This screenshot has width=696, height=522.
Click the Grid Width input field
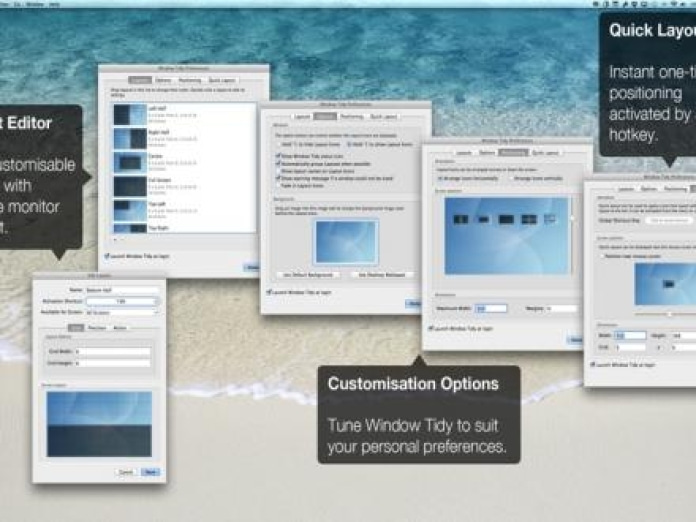pos(112,351)
